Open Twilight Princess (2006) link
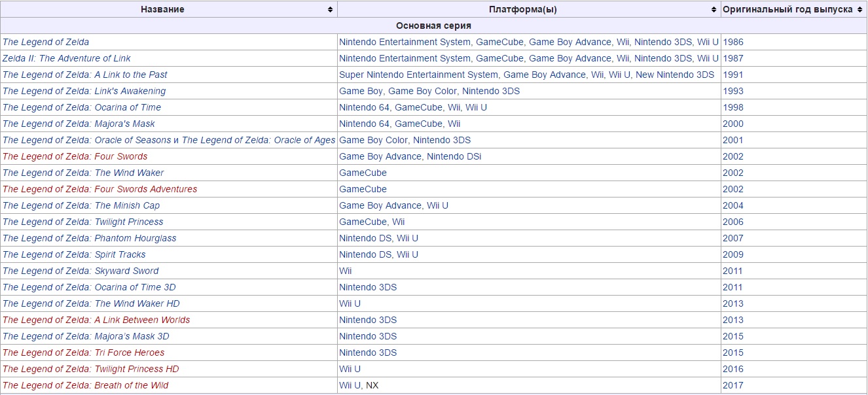The image size is (868, 395). pyautogui.click(x=83, y=222)
